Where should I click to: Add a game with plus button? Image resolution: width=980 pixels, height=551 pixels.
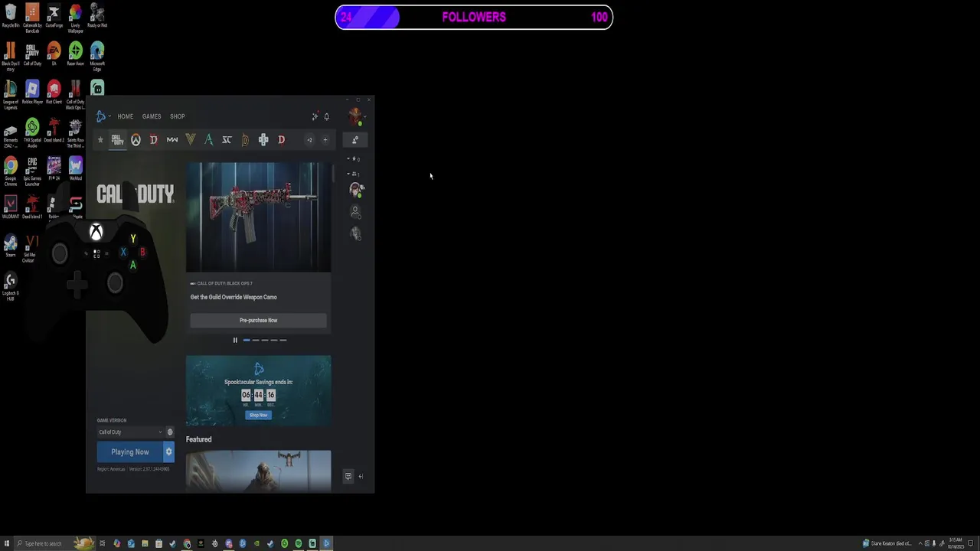coord(325,140)
